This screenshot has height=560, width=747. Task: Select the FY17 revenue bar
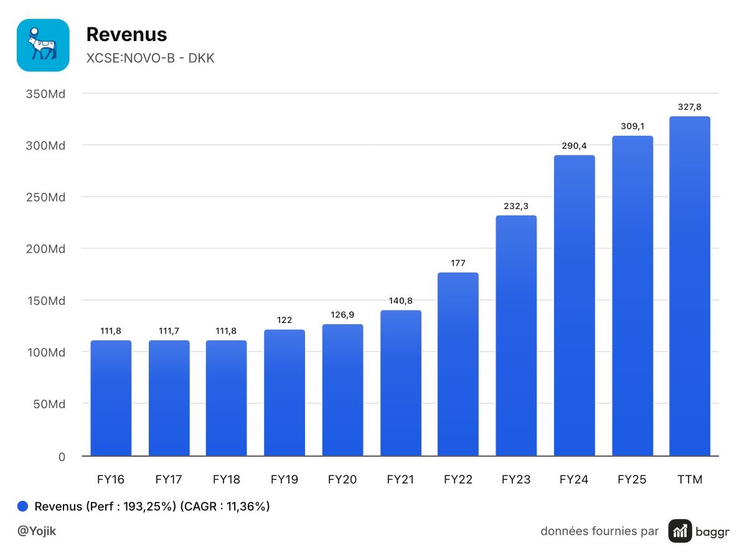169,398
